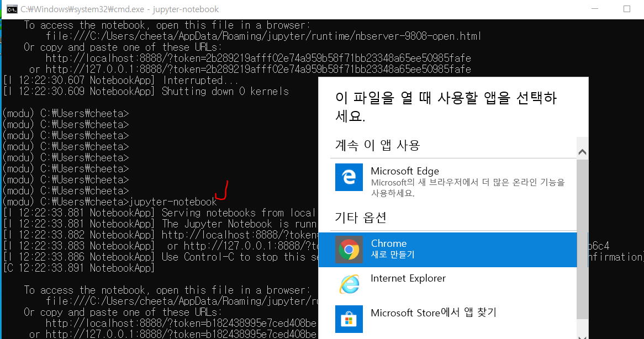Image resolution: width=644 pixels, height=339 pixels.
Task: Click 'Shutting down 0 kernels' log line
Action: pyautogui.click(x=146, y=92)
